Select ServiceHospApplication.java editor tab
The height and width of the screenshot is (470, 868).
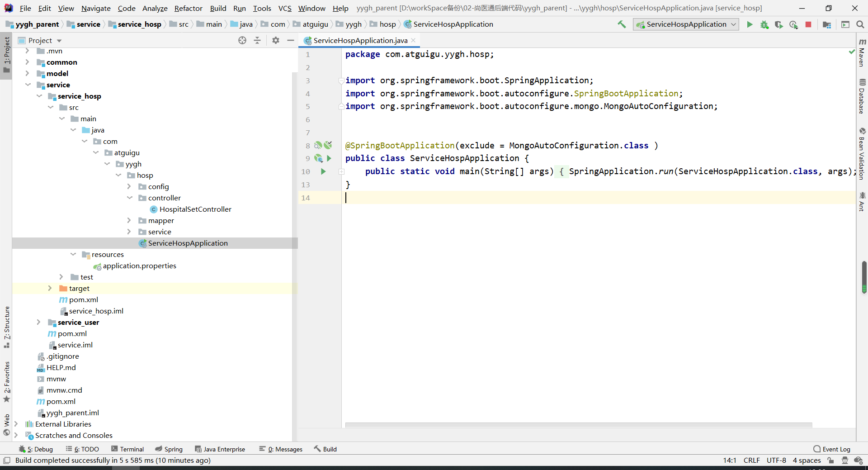point(360,40)
